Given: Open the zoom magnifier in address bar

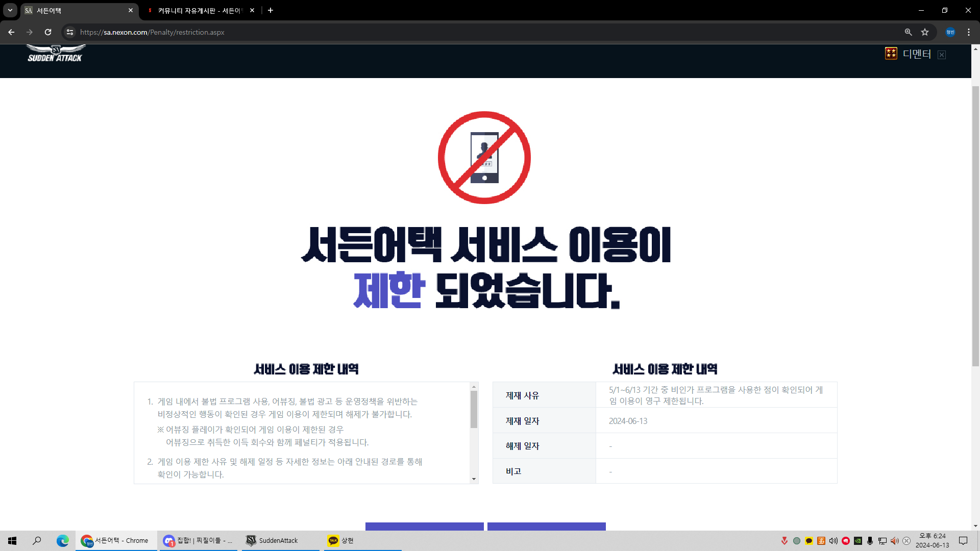Looking at the screenshot, I should coord(908,32).
